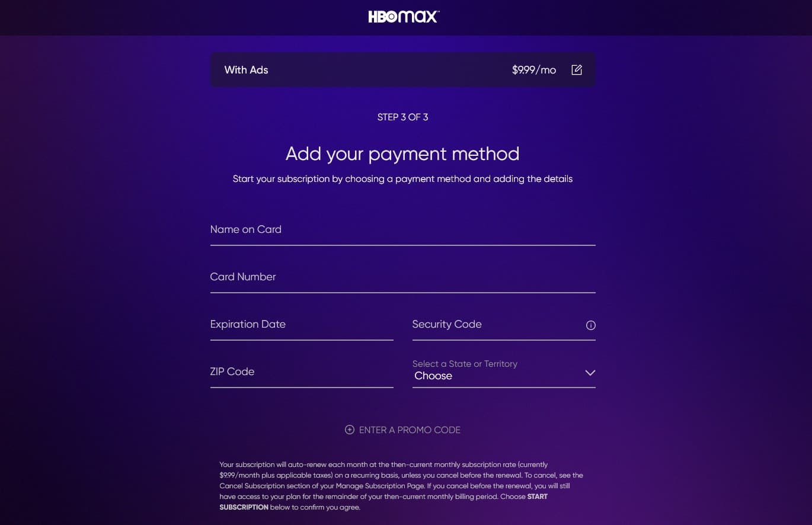Click the Start your subscription subtitle text

tap(402, 178)
